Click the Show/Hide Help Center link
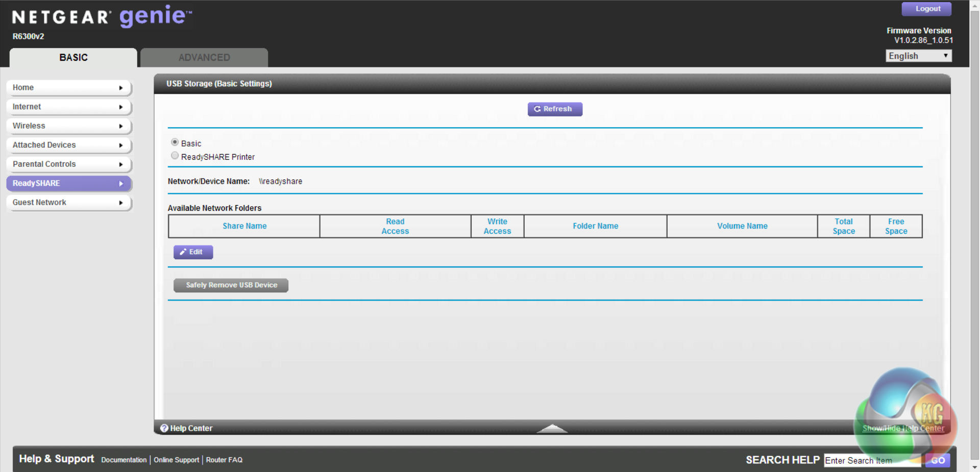The height and width of the screenshot is (472, 980). coord(903,428)
